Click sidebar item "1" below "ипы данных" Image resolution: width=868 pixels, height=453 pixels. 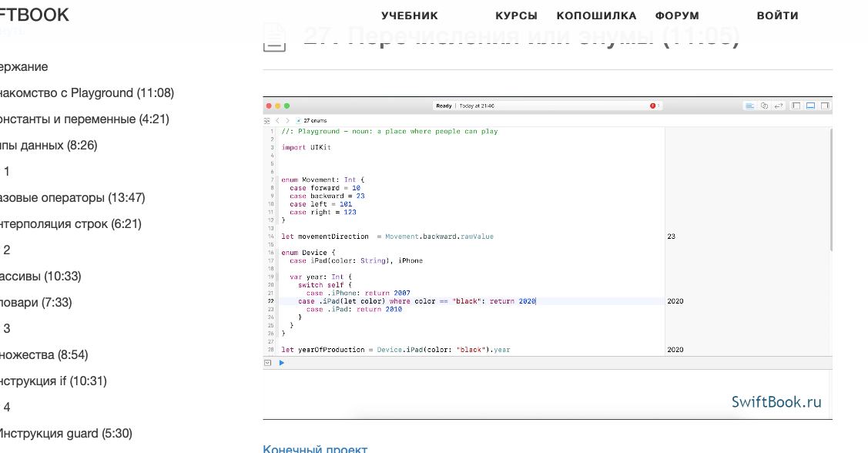[7, 172]
